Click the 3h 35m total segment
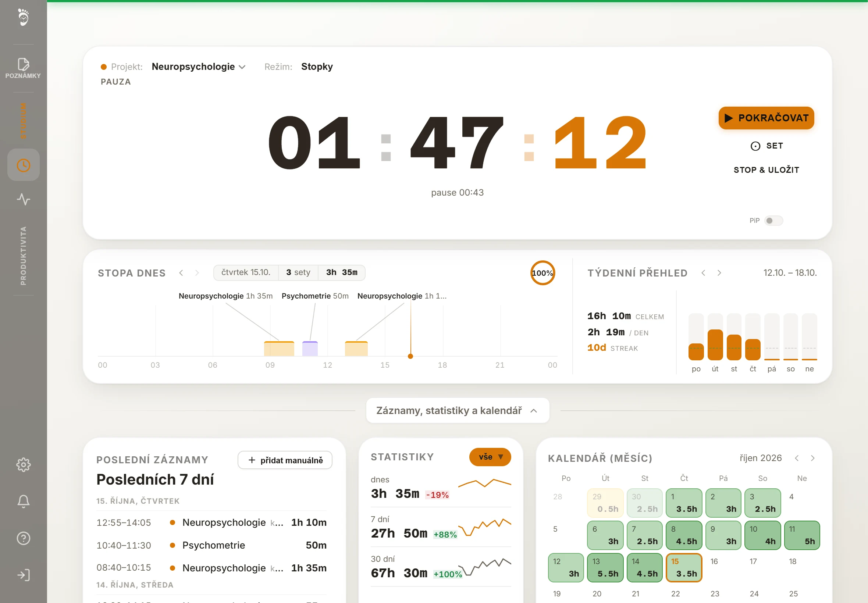The width and height of the screenshot is (868, 603). click(x=342, y=272)
